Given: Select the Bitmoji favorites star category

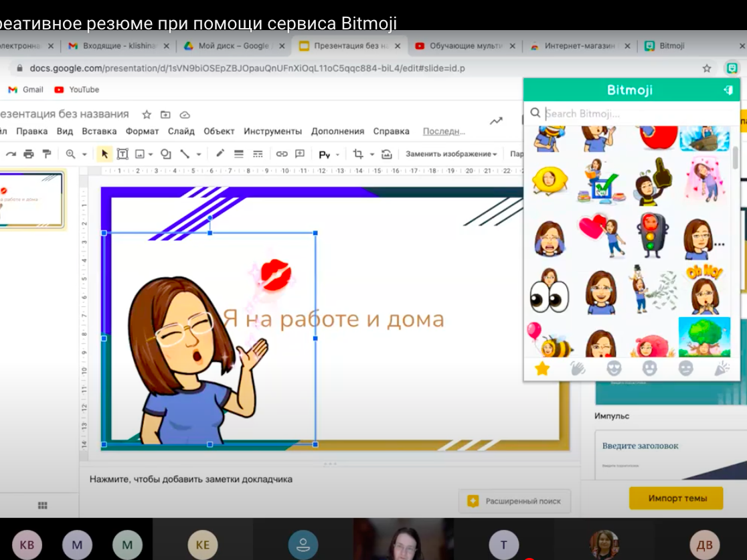Looking at the screenshot, I should pos(542,369).
